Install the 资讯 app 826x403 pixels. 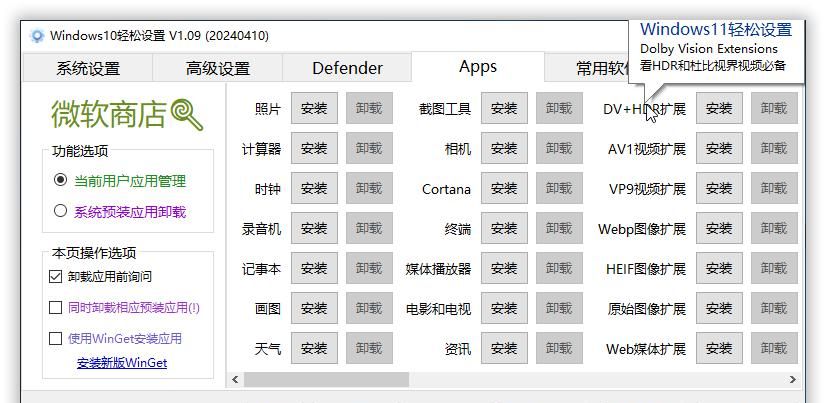pyautogui.click(x=504, y=348)
